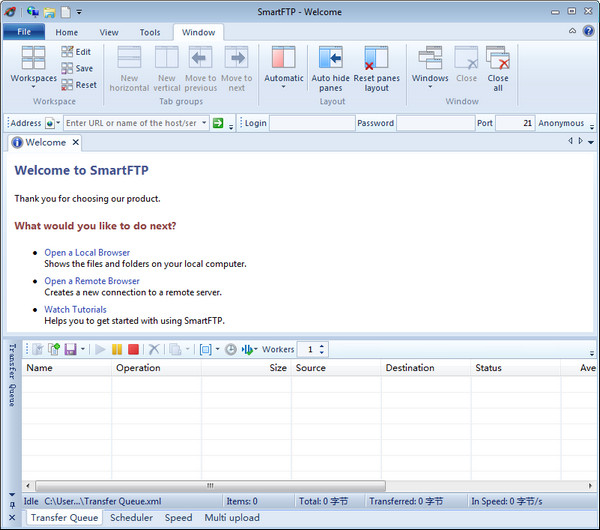Click the Password input field
The image size is (600, 530).
[x=435, y=123]
